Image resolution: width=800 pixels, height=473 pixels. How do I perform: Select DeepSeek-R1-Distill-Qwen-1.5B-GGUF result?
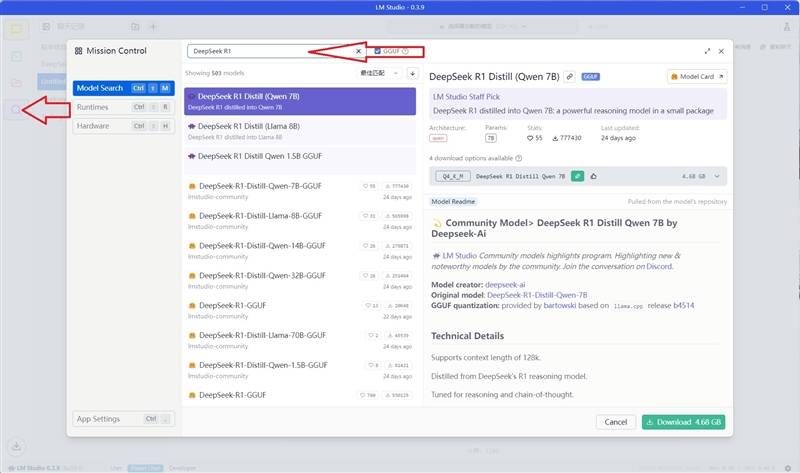tap(300, 370)
